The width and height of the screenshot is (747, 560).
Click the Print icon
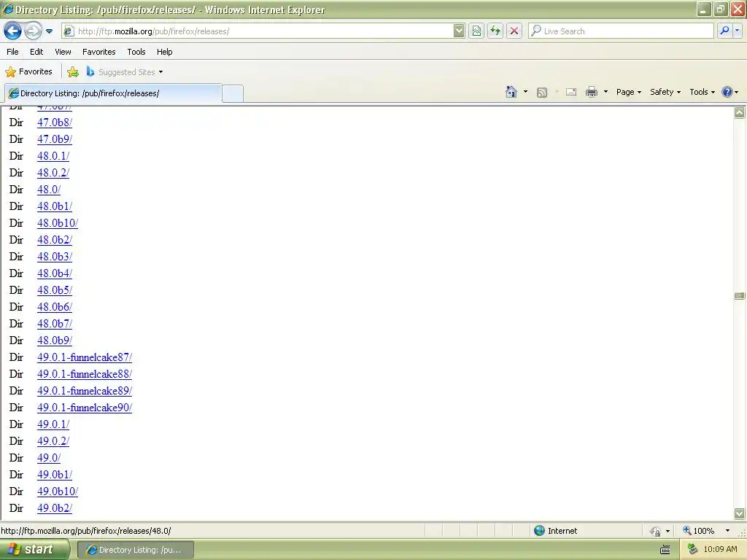coord(591,92)
